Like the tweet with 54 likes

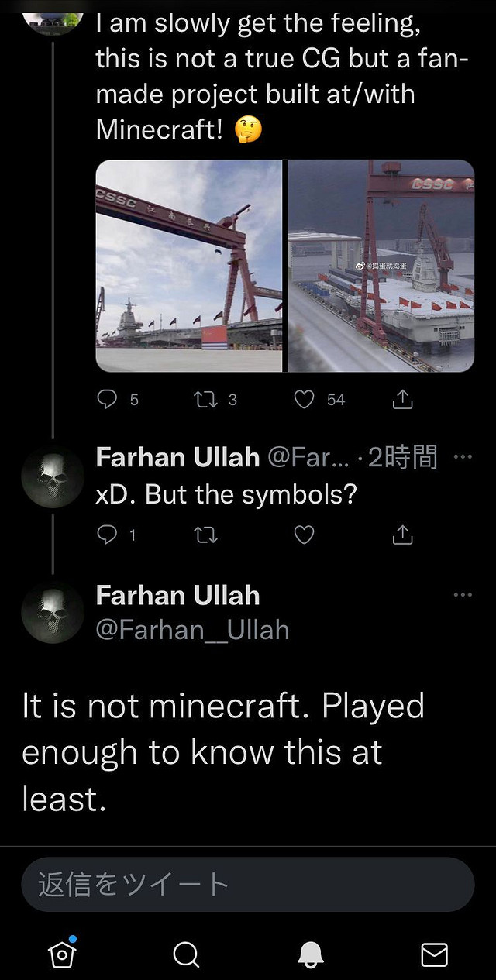pyautogui.click(x=305, y=399)
